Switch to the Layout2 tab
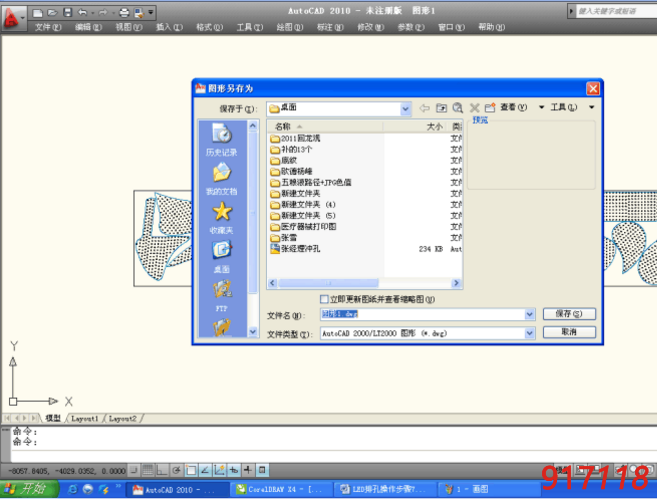This screenshot has width=657, height=499. coord(122,418)
